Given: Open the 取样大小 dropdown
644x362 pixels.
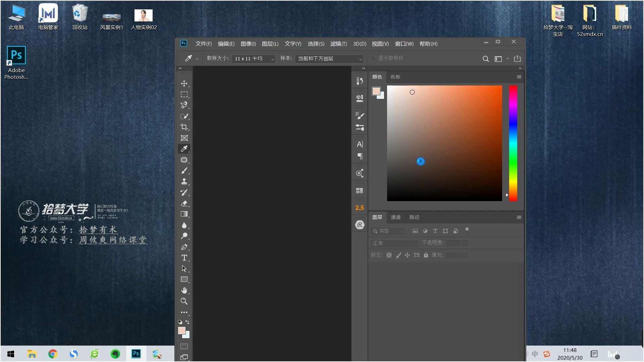Looking at the screenshot, I should pyautogui.click(x=254, y=59).
